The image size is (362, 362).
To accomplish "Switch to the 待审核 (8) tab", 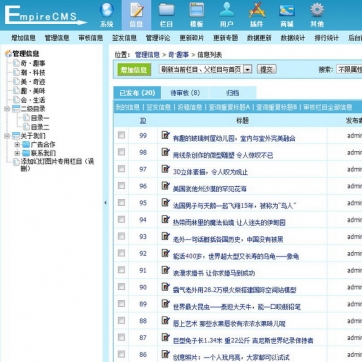I will [185, 93].
